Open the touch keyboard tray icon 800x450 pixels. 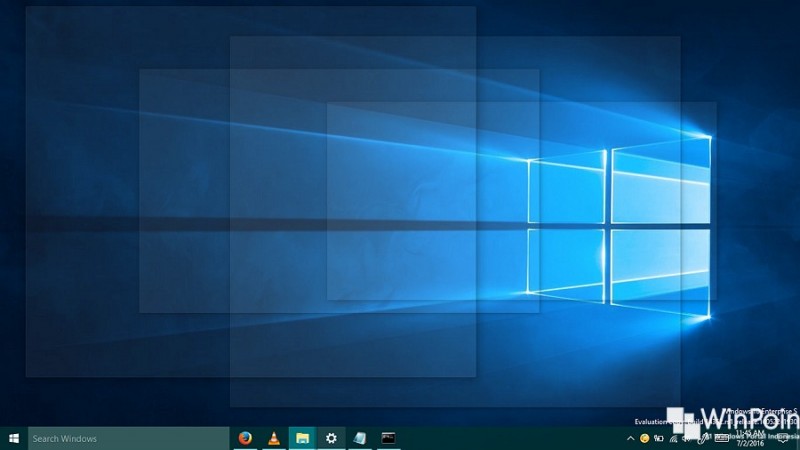(x=721, y=438)
